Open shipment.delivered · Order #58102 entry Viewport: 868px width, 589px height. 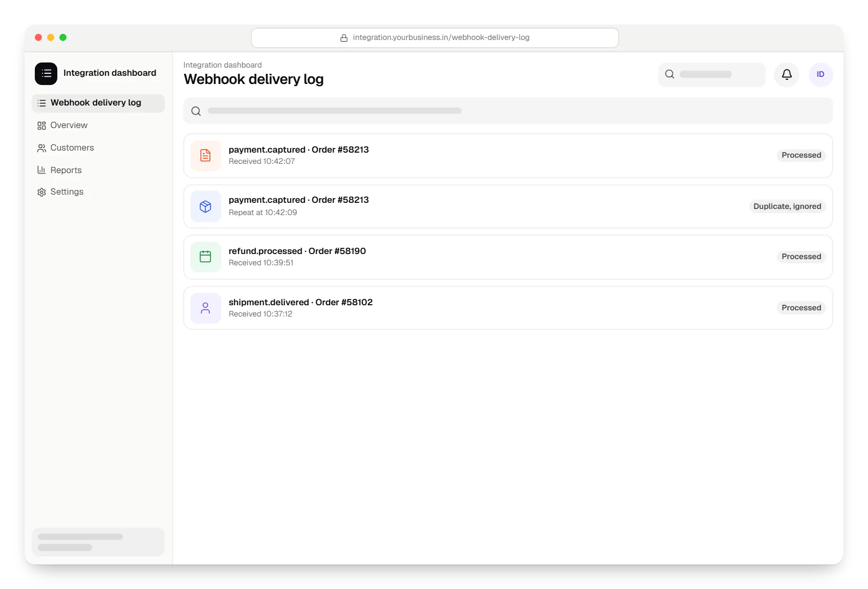pos(508,308)
